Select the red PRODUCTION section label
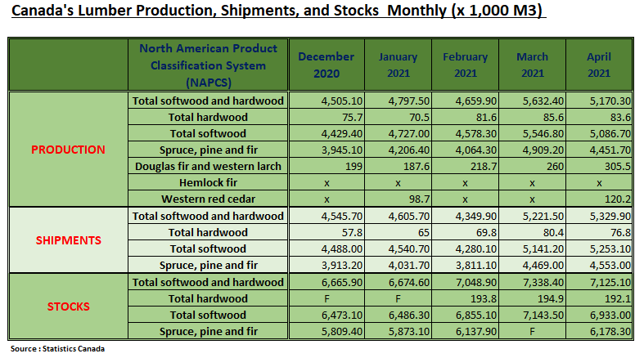The width and height of the screenshot is (644, 358). [68, 150]
